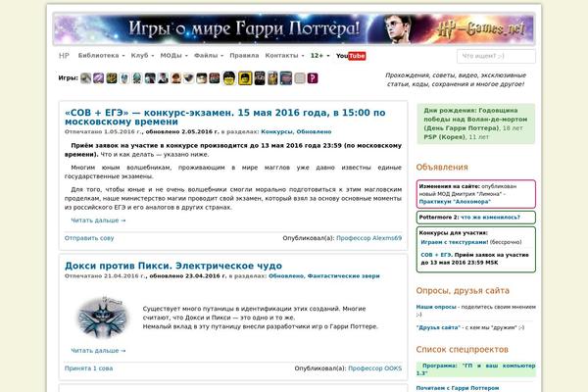The height and width of the screenshot is (392, 588).
Task: Expand the Файлы dropdown menu
Action: point(209,56)
